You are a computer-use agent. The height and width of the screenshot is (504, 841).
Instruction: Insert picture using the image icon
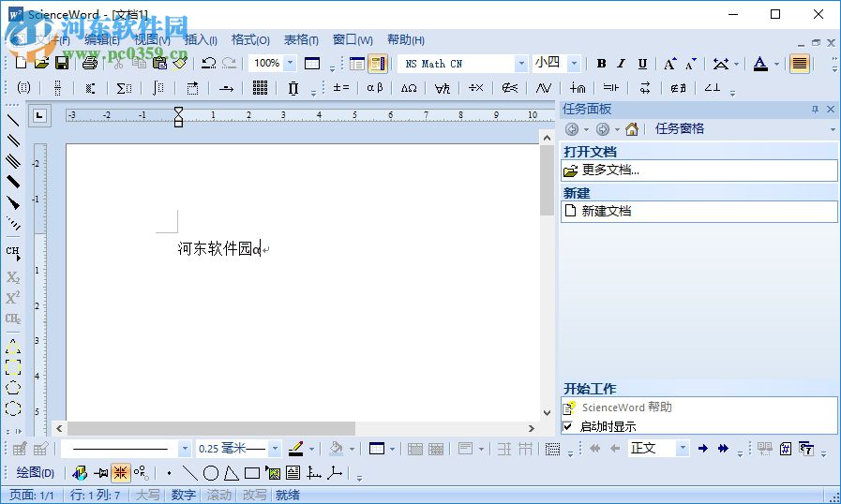pos(273,473)
